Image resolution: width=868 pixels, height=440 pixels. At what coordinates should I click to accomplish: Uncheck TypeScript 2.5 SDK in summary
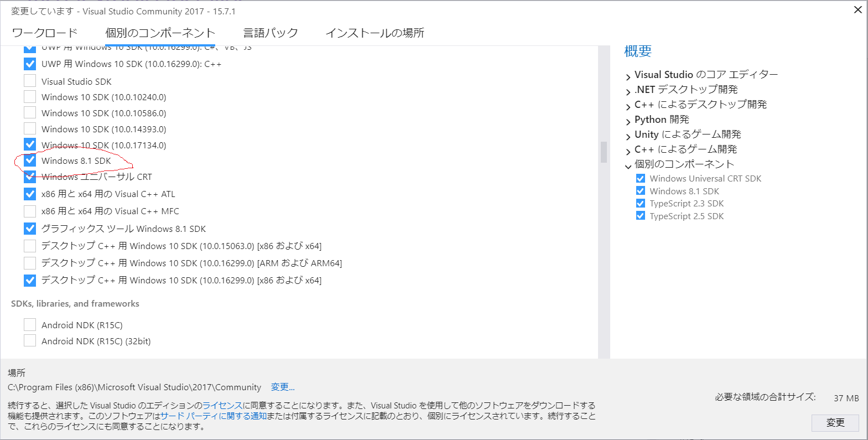[641, 216]
